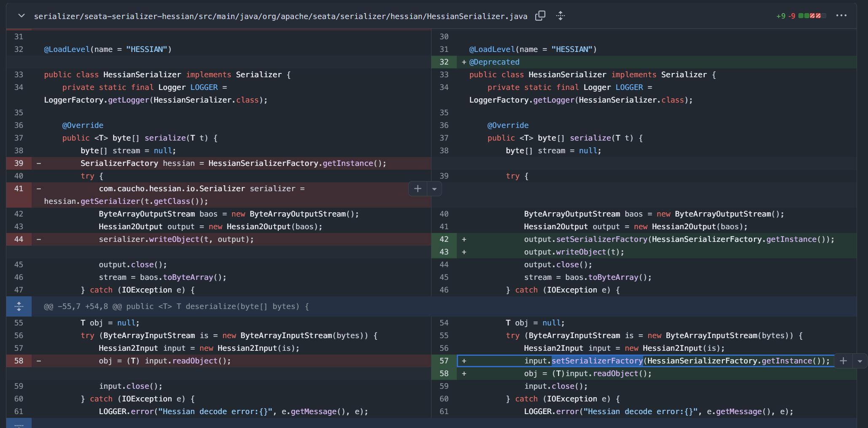Click added obj = (T)input.readObject() line
Viewport: 868px width, 428px height.
click(x=588, y=374)
